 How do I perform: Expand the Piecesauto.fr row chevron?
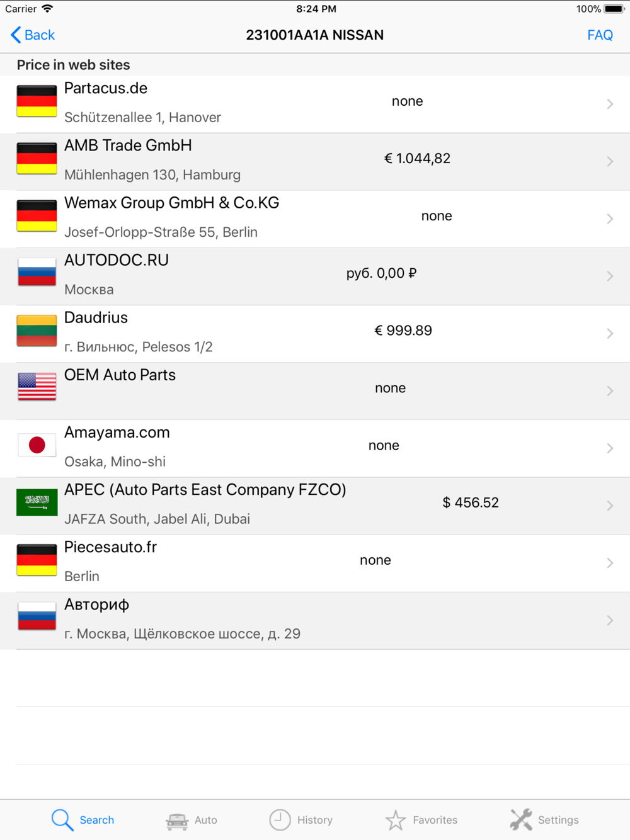[x=610, y=563]
